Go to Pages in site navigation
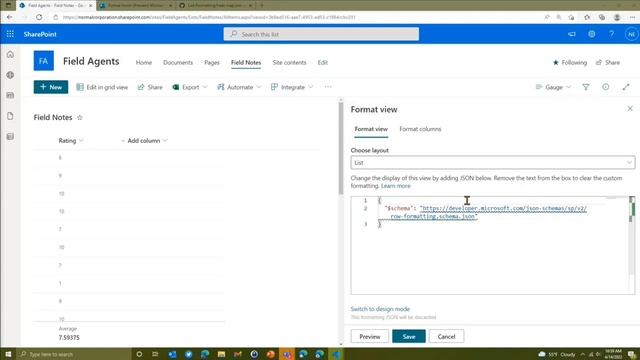 [212, 62]
